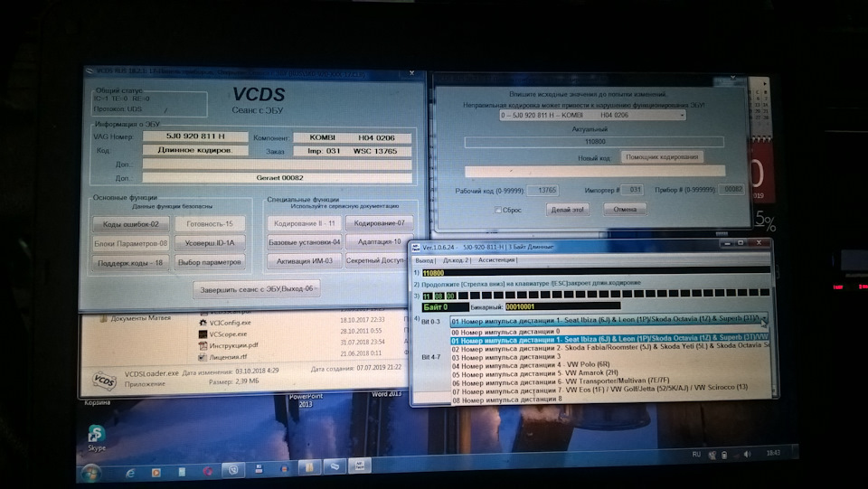Image resolution: width=868 pixels, height=489 pixels.
Task: Toggle the Сброс checkbox
Action: click(497, 210)
